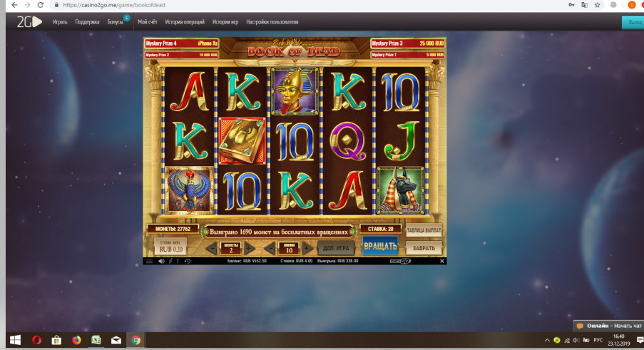Click the Chrome icon in the taskbar
This screenshot has width=644, height=350.
[x=136, y=340]
